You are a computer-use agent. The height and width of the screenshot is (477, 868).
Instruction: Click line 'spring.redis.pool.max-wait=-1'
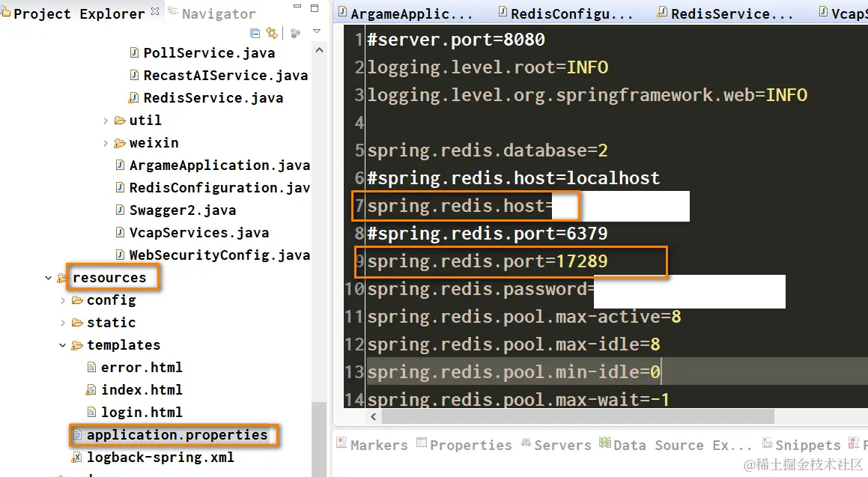coord(518,398)
